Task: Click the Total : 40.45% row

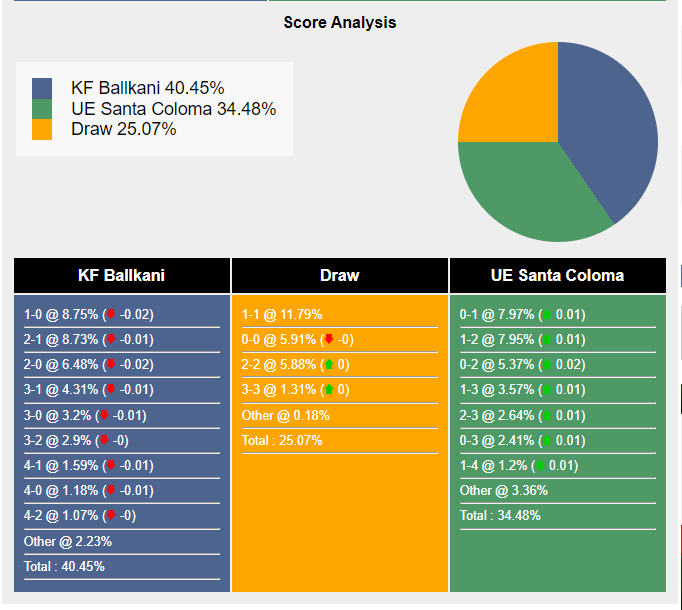Action: tap(122, 566)
